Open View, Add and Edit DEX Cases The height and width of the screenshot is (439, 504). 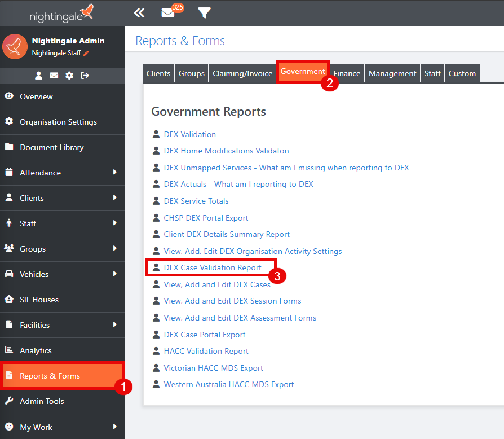217,284
